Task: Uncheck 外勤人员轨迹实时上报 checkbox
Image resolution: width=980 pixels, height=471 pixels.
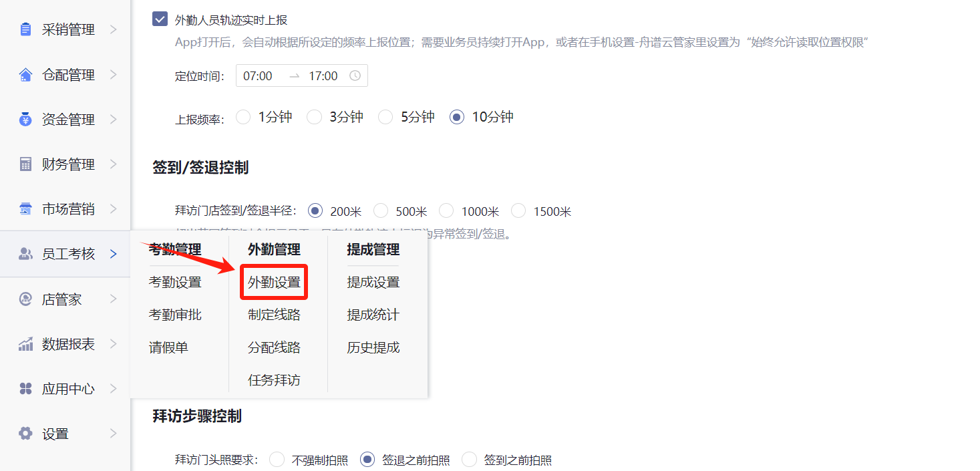Action: [160, 19]
